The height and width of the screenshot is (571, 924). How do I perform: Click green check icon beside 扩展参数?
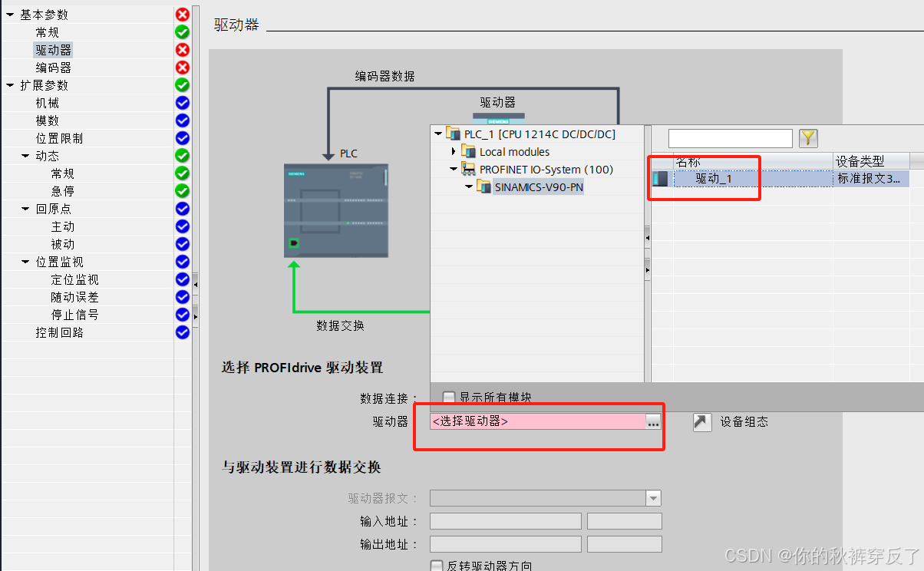coord(182,85)
